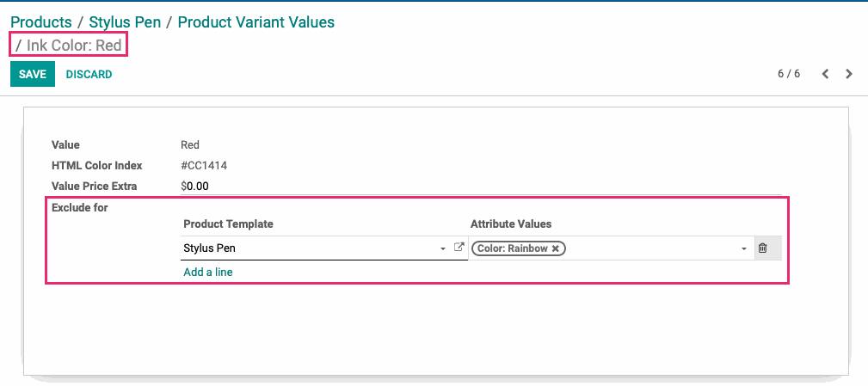Focus the Attribute Values input area

pos(652,248)
